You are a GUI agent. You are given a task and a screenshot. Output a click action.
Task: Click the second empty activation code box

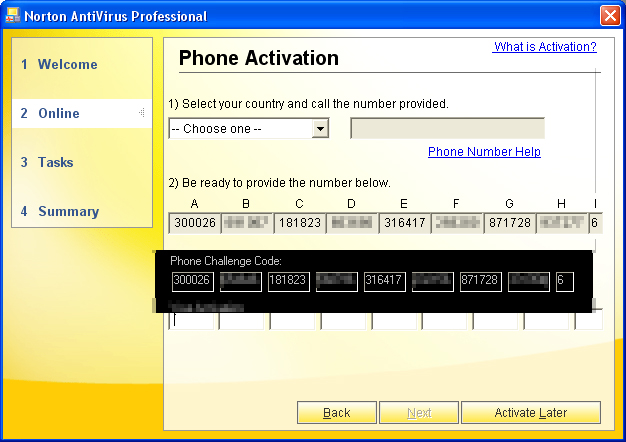click(x=243, y=321)
